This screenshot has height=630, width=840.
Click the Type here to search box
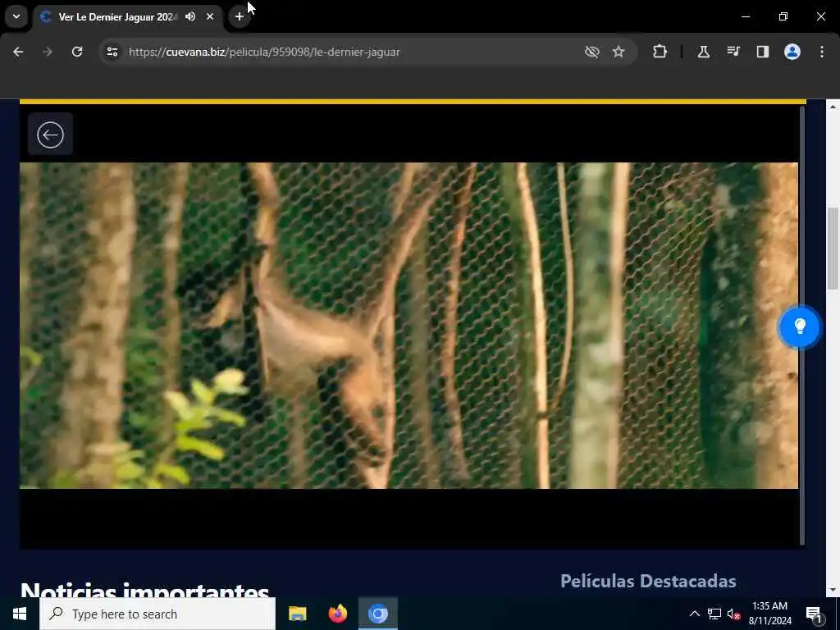coord(157,614)
